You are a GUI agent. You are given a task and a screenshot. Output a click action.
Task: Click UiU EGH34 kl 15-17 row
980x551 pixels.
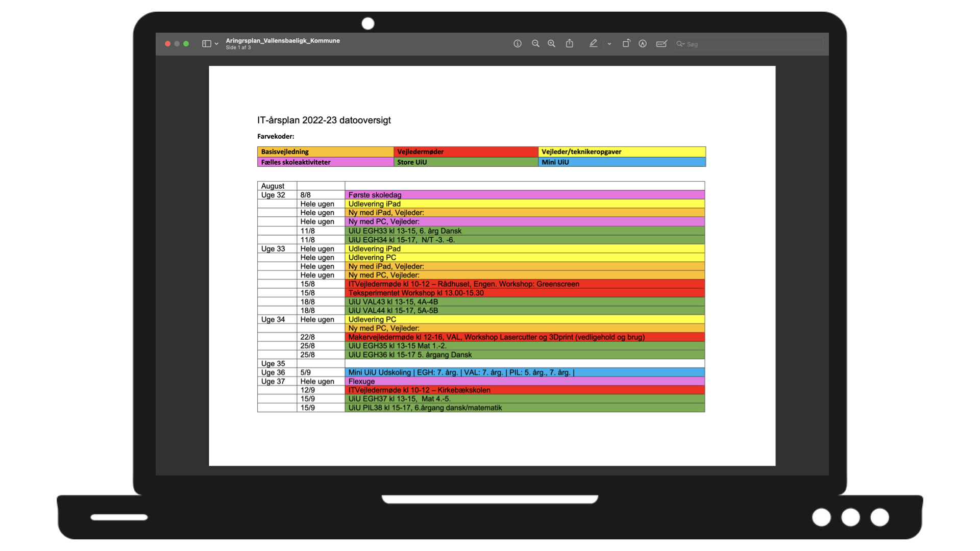(525, 240)
